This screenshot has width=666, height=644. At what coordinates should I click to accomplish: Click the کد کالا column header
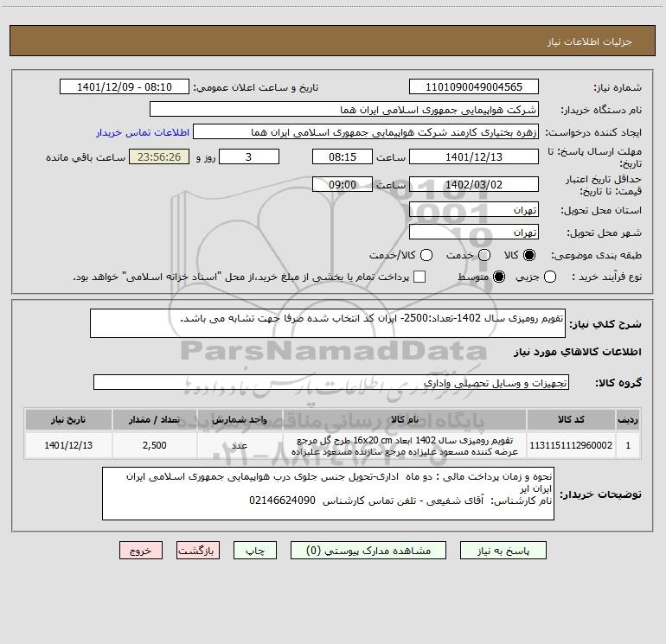click(571, 419)
